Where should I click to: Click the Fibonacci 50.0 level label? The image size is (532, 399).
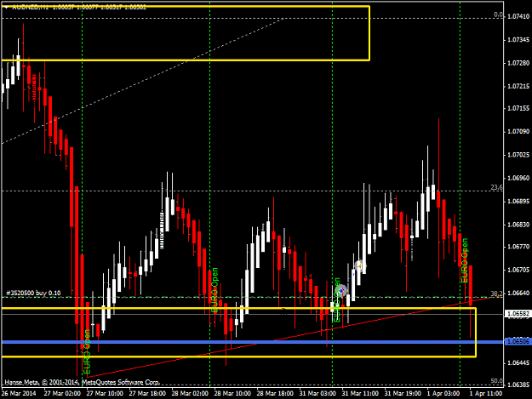click(x=497, y=380)
